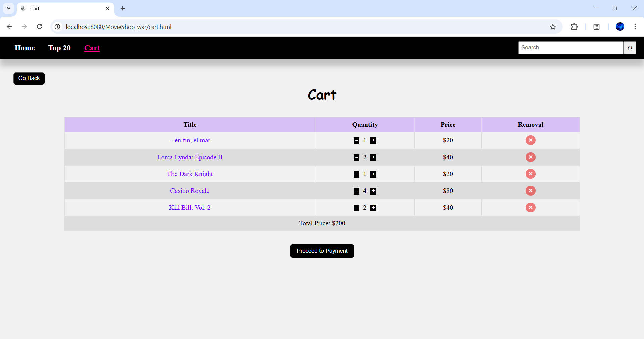Screen dimensions: 644x339
Task: View site information icon
Action: point(58,27)
